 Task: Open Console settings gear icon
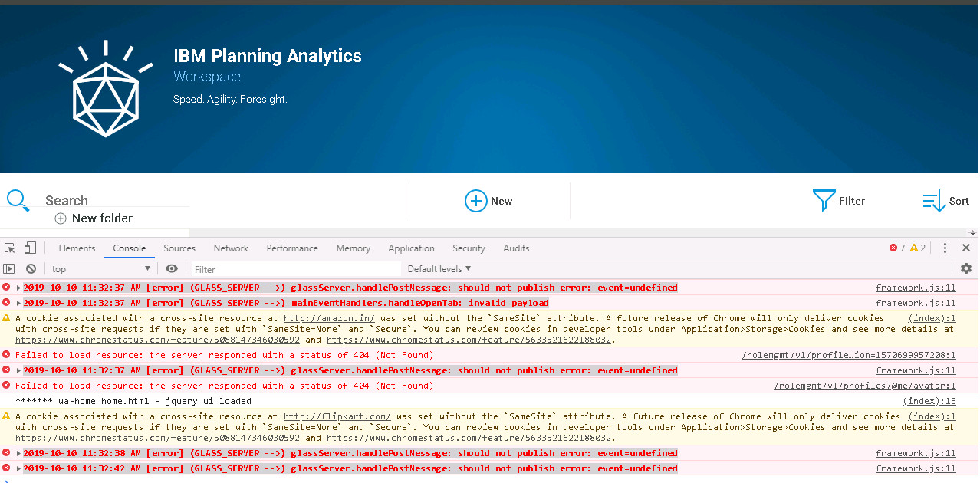tap(966, 268)
